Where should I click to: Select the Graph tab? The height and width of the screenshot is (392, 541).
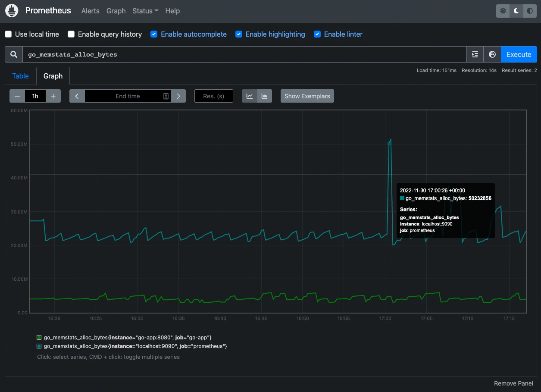pos(53,76)
